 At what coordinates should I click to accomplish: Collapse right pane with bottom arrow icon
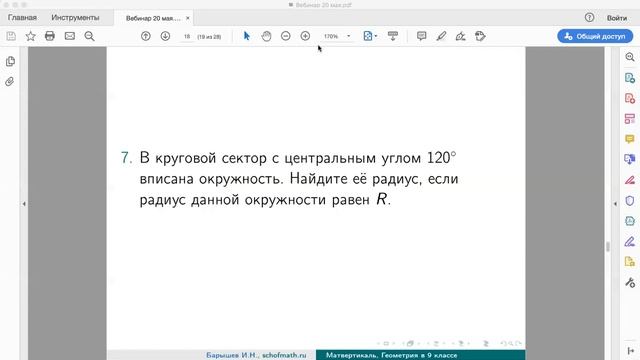pyautogui.click(x=631, y=351)
